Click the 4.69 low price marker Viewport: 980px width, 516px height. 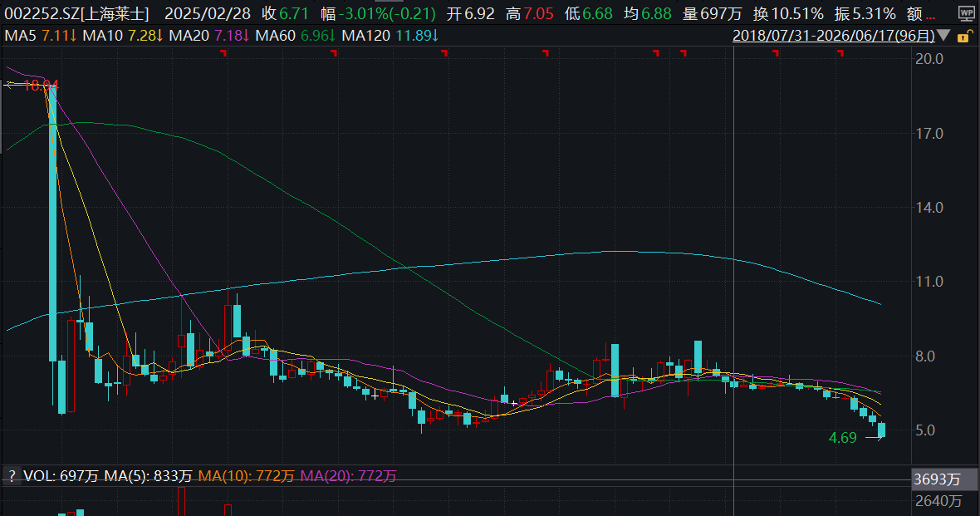(842, 438)
